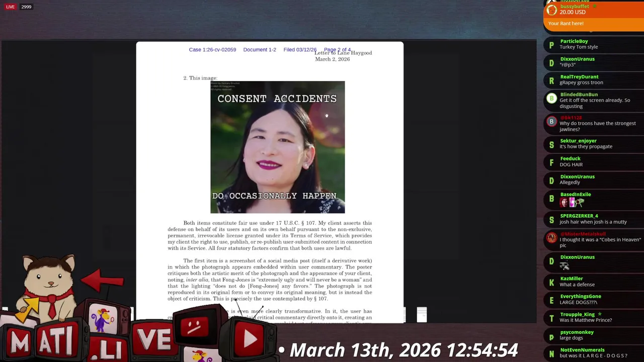Click Troupple_King's T avatar
644x362 pixels.
click(551, 318)
